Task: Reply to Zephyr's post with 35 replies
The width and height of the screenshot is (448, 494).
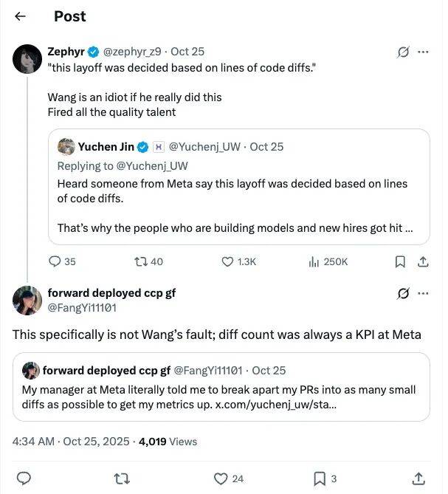Action: (55, 261)
